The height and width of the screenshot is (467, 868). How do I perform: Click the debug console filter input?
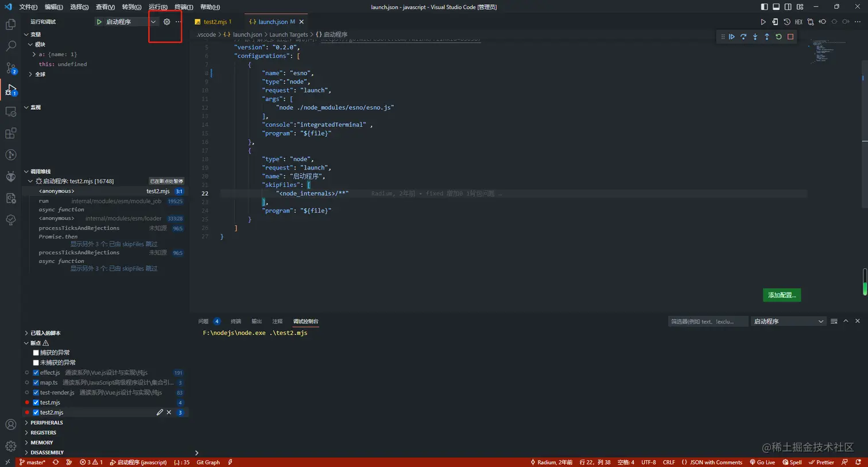708,322
